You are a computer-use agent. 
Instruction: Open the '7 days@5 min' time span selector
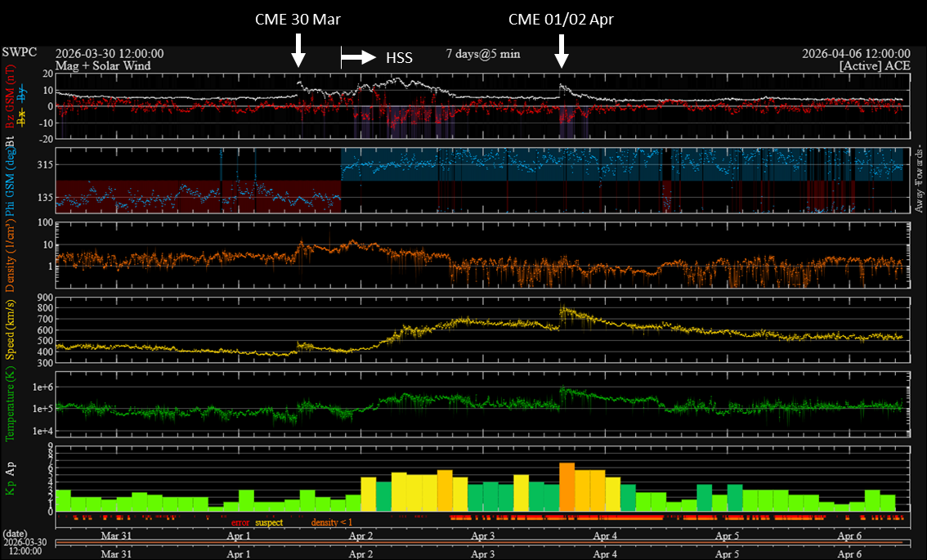click(x=482, y=54)
